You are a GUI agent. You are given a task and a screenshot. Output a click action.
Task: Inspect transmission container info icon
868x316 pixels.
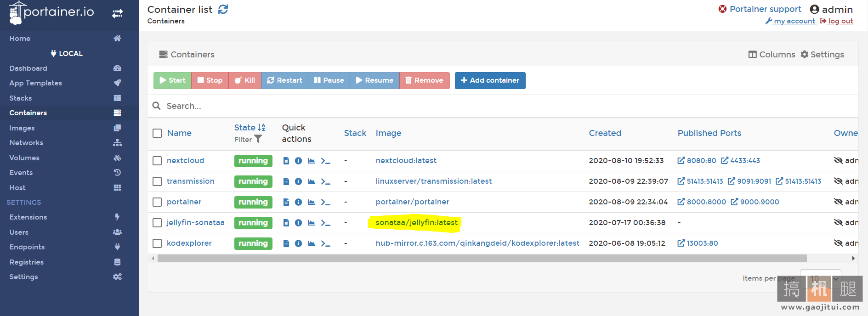click(298, 181)
